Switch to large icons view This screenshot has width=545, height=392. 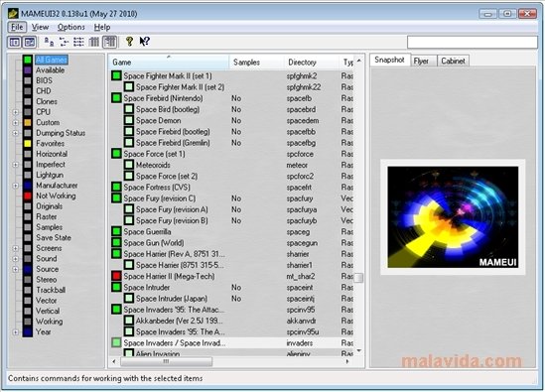click(49, 42)
